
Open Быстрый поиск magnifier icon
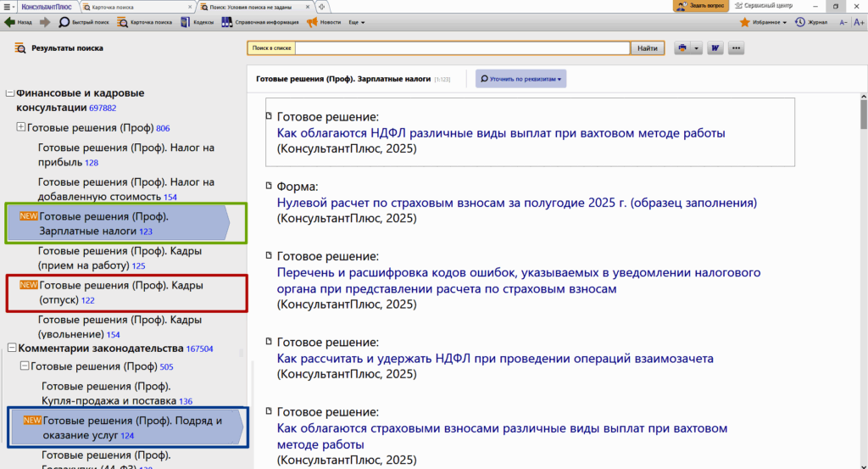tap(64, 22)
